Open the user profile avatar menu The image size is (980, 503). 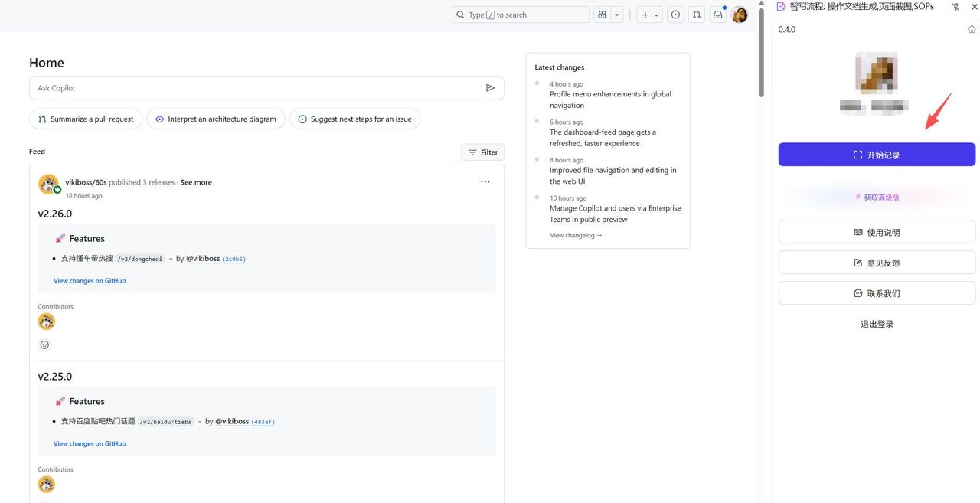[x=739, y=15]
